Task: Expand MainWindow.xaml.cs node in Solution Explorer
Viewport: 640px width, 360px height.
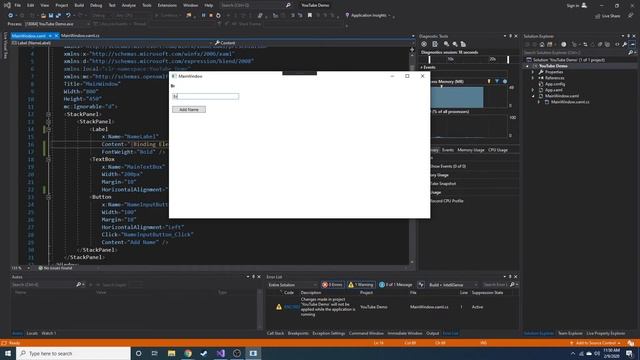Action: click(x=539, y=102)
